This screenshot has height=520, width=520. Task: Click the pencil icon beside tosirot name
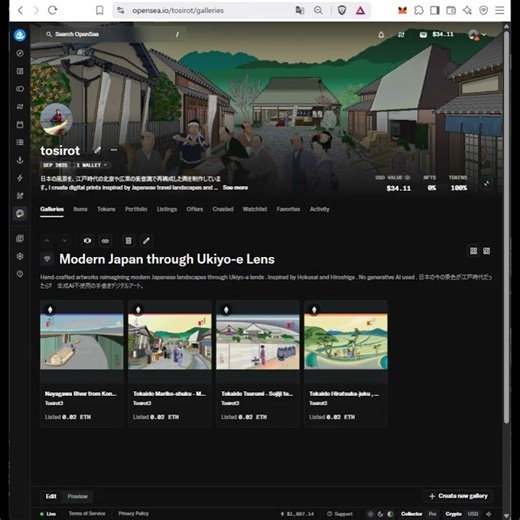pyautogui.click(x=97, y=150)
